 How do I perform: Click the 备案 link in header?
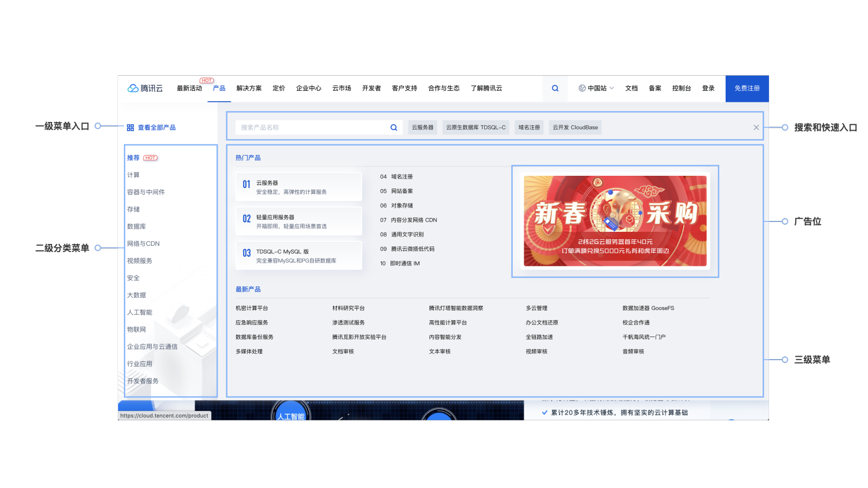coord(655,88)
